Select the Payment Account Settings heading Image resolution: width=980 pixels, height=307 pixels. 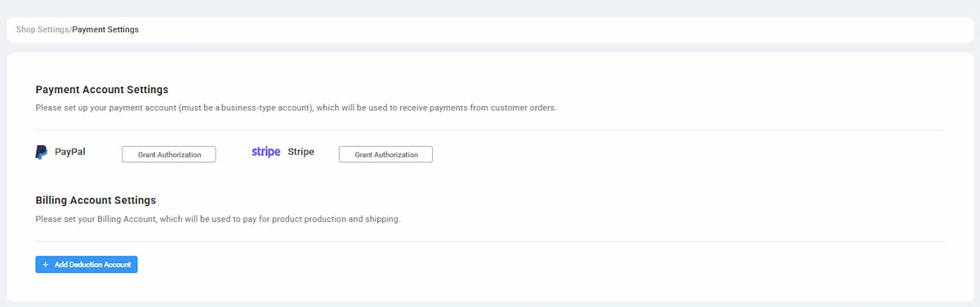click(102, 90)
